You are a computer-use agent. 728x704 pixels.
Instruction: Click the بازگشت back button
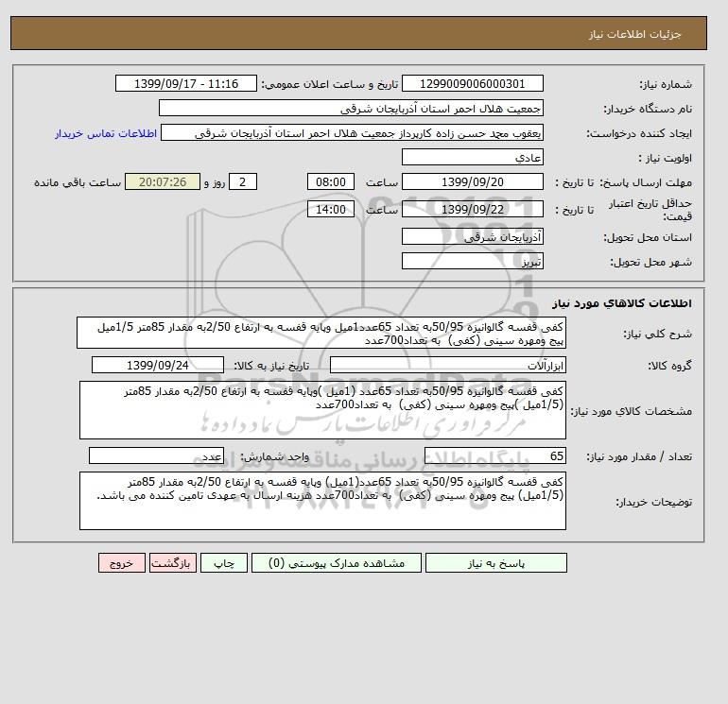tap(173, 563)
